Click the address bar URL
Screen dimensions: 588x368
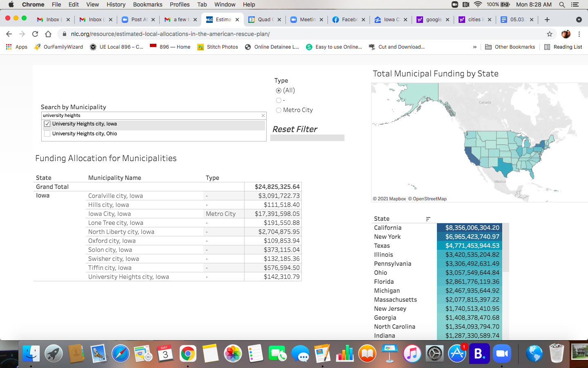tap(170, 34)
